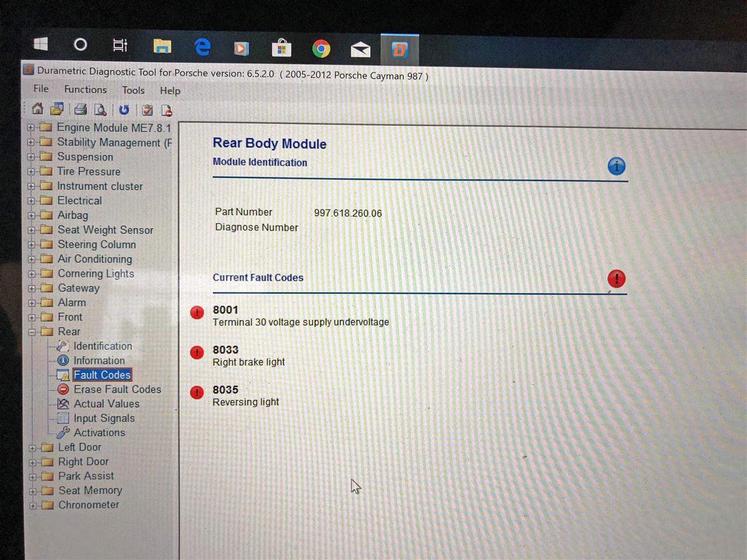The width and height of the screenshot is (747, 560).
Task: Click the red icon next to fault 8035
Action: [197, 392]
